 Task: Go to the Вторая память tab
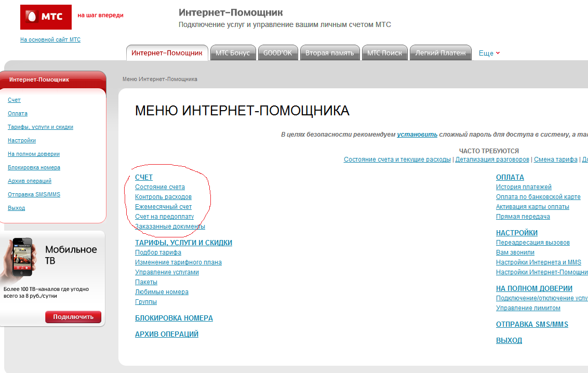click(x=330, y=53)
